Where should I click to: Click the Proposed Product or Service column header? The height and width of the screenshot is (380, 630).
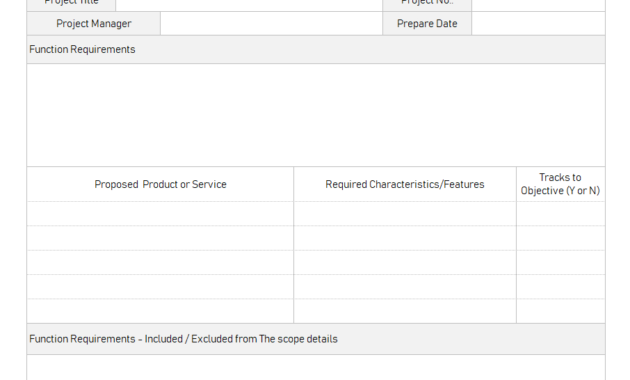pyautogui.click(x=160, y=184)
